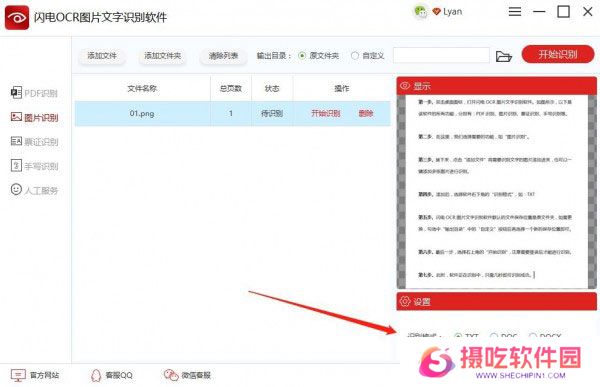Click the Lyan username

pos(453,12)
